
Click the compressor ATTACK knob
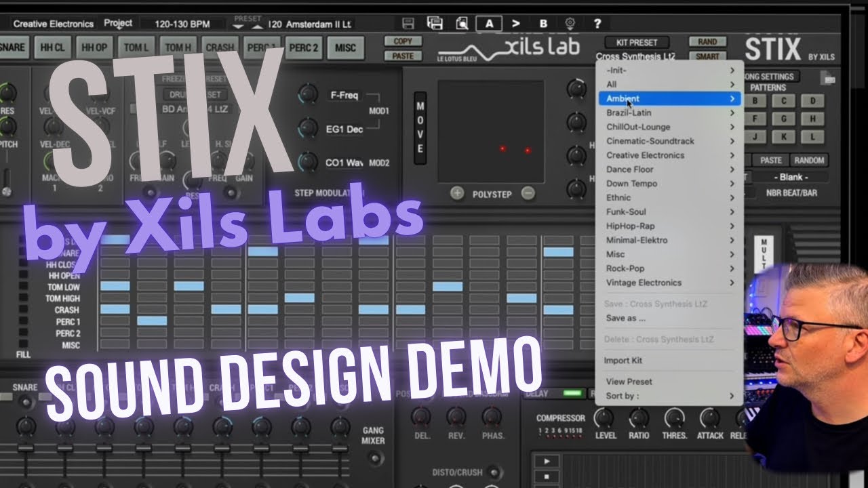coord(709,418)
